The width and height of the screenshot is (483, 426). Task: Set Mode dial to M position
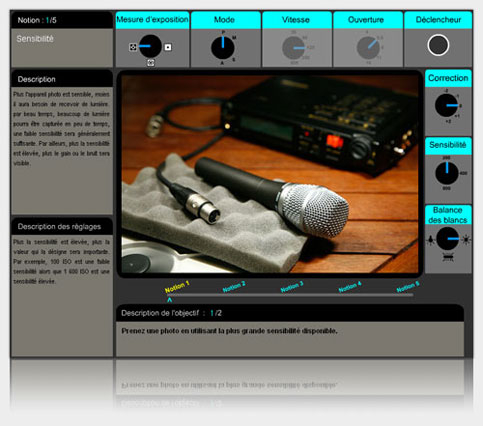point(234,38)
